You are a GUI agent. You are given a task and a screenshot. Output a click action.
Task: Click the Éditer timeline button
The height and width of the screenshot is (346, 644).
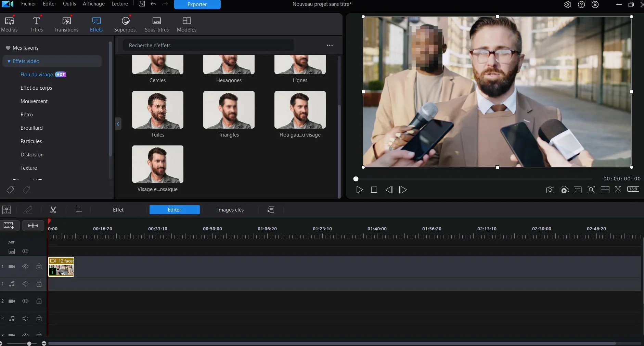[175, 210]
